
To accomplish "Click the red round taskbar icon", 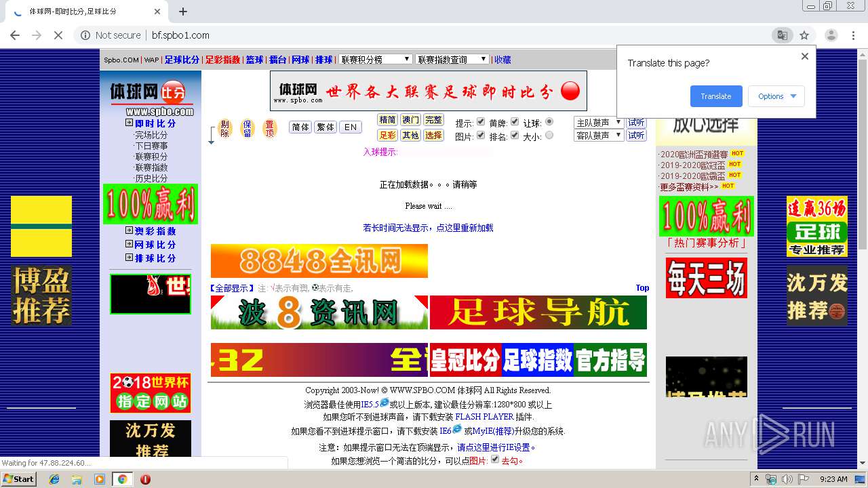I will [145, 479].
